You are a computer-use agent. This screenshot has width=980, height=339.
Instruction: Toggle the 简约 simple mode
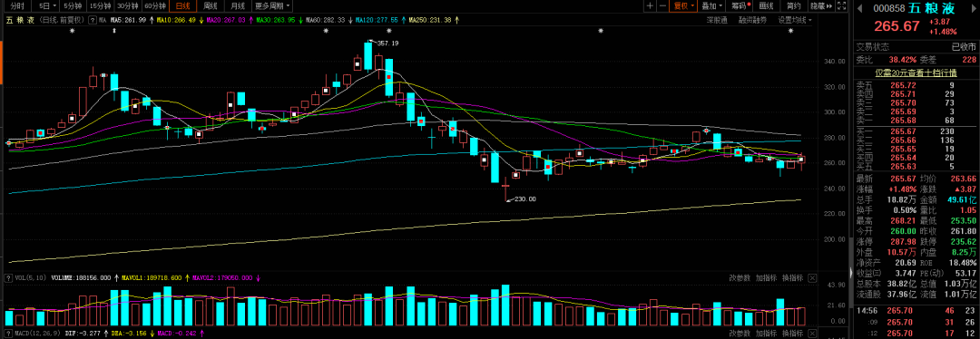(x=794, y=6)
